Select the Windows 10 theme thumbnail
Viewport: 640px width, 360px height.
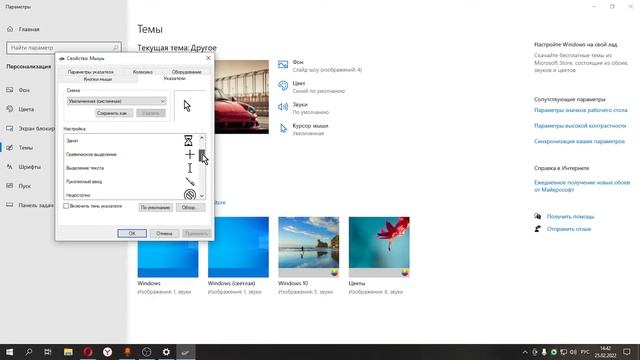click(x=309, y=247)
